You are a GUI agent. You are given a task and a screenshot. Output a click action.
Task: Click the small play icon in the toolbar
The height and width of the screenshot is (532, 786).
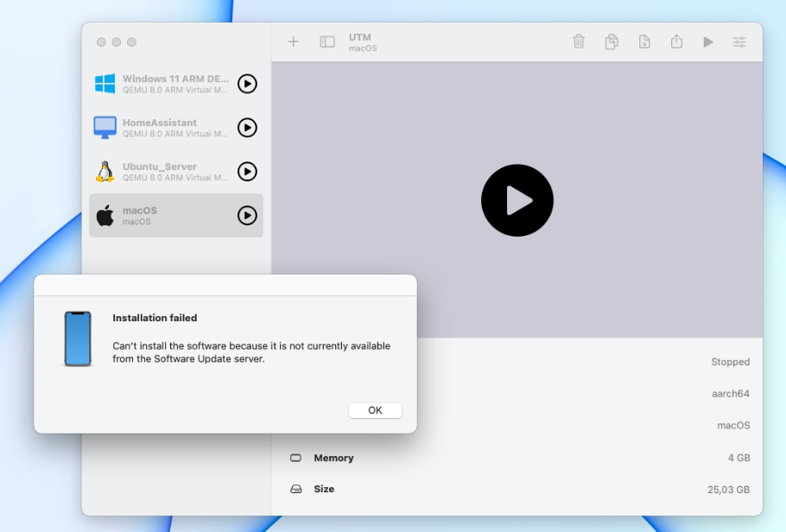[707, 42]
